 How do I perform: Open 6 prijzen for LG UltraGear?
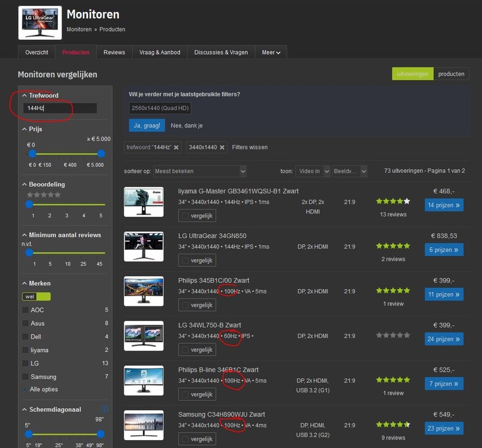pos(444,250)
